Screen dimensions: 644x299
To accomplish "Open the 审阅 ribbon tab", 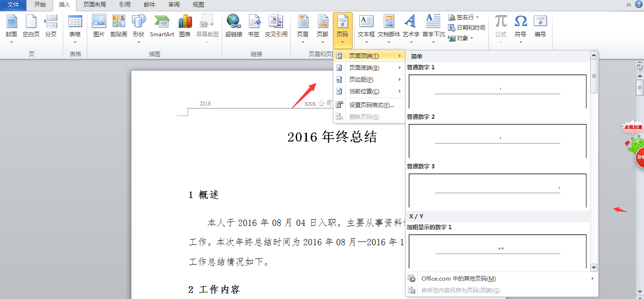I will (173, 5).
